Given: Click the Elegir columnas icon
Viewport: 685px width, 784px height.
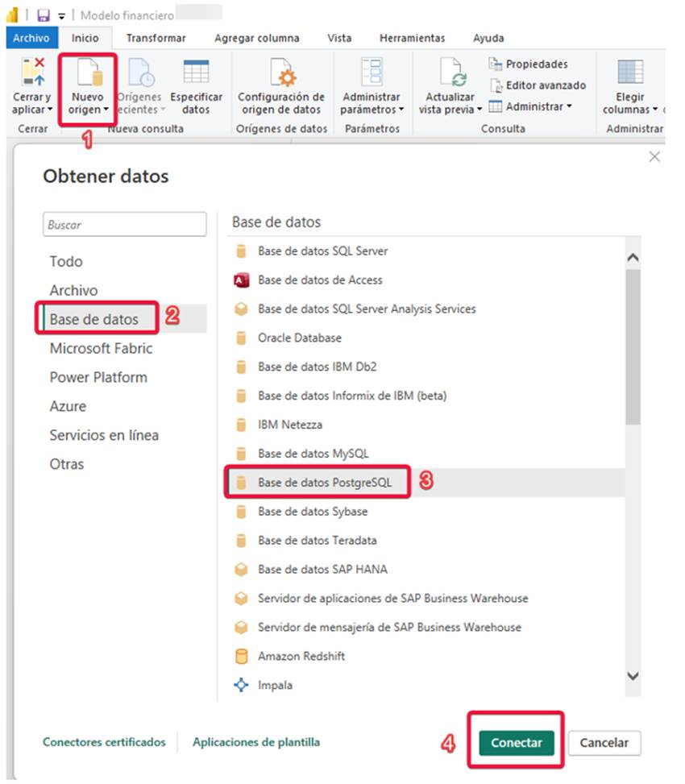Looking at the screenshot, I should point(630,72).
